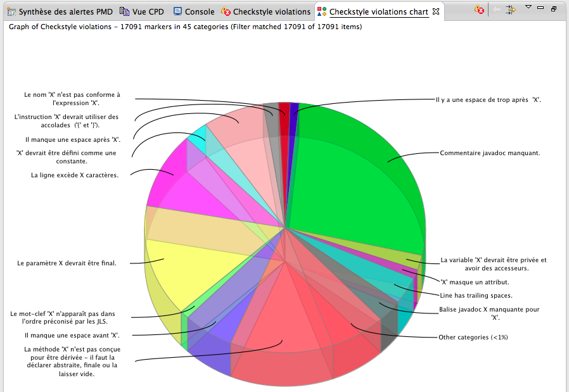Open the Synthèse des alertes PMD tab

click(65, 11)
